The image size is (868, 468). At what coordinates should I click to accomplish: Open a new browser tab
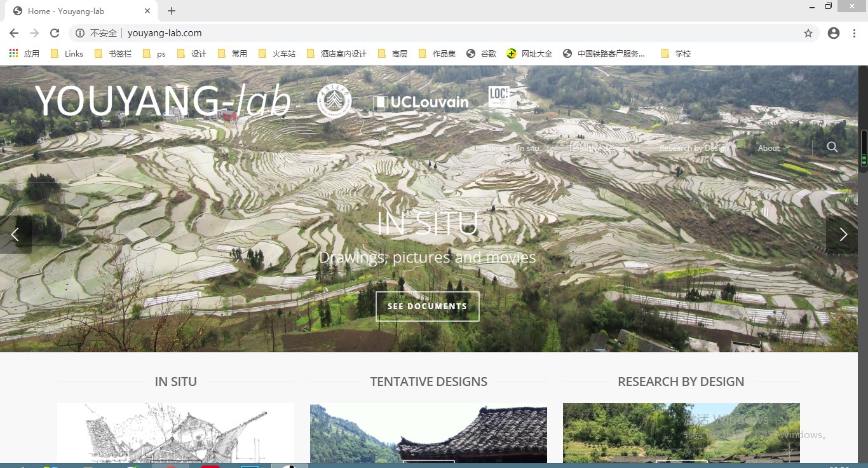[x=172, y=11]
